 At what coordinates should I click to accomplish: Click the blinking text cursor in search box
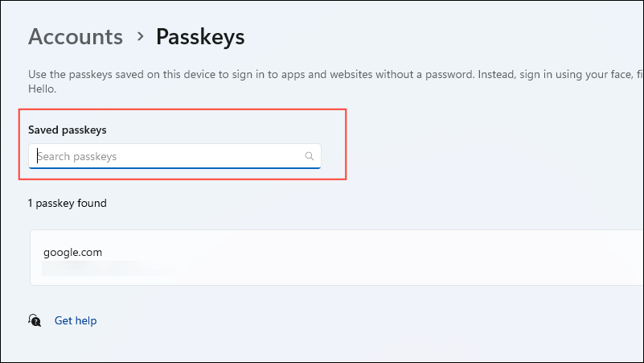tap(37, 156)
